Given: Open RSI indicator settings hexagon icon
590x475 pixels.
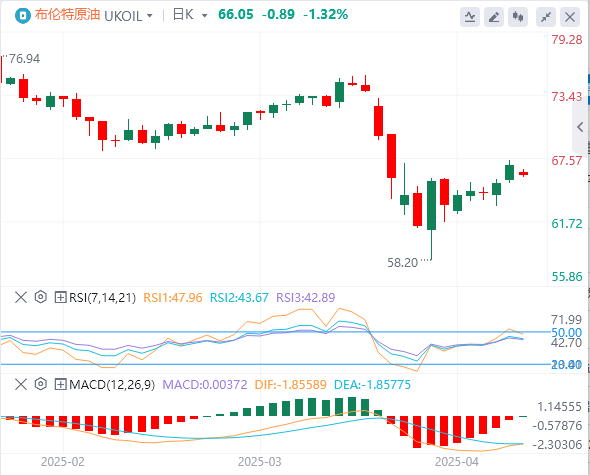Looking at the screenshot, I should (41, 297).
